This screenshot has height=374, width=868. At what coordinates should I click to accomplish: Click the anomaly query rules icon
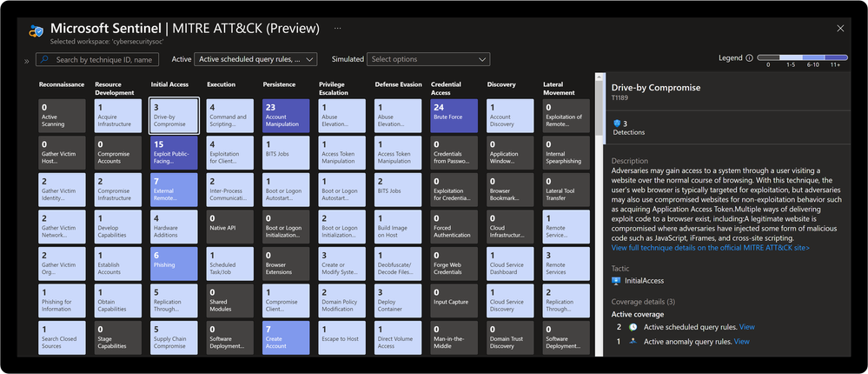633,342
